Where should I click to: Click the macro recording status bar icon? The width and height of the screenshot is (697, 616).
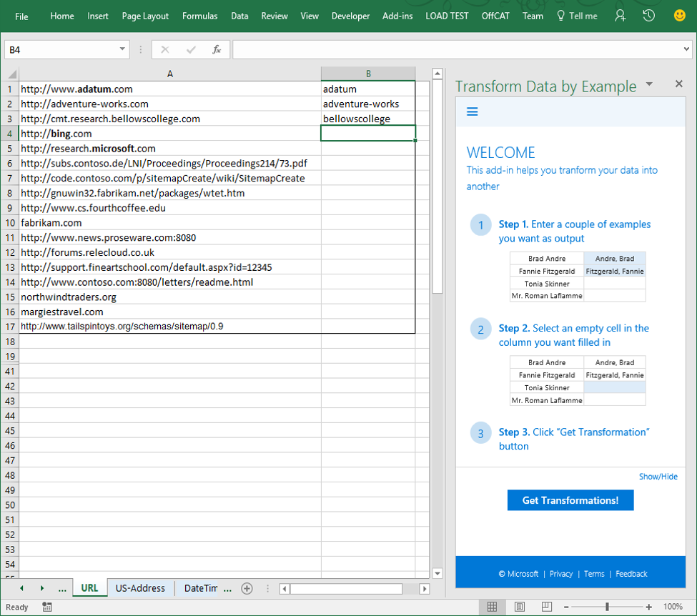[47, 607]
